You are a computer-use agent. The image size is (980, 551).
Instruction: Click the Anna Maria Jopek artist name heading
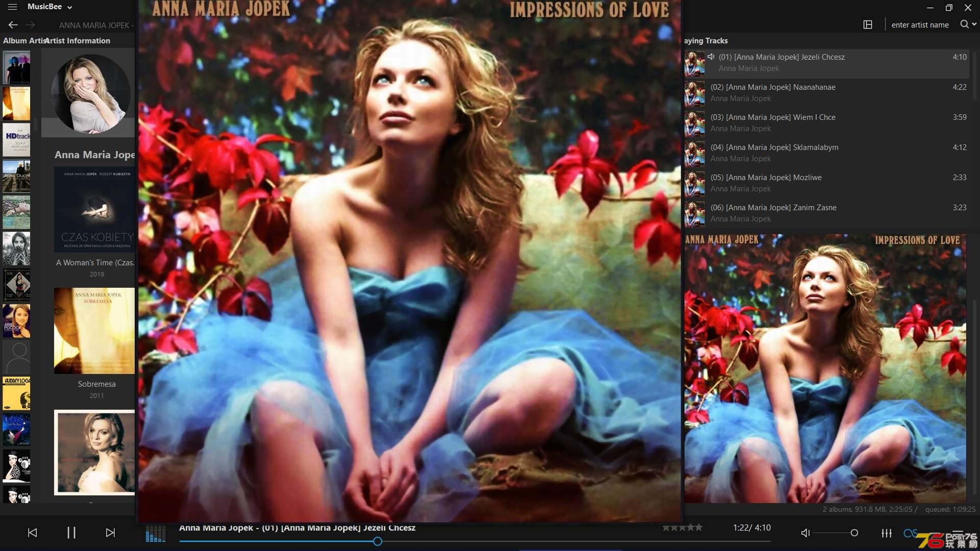click(x=95, y=155)
